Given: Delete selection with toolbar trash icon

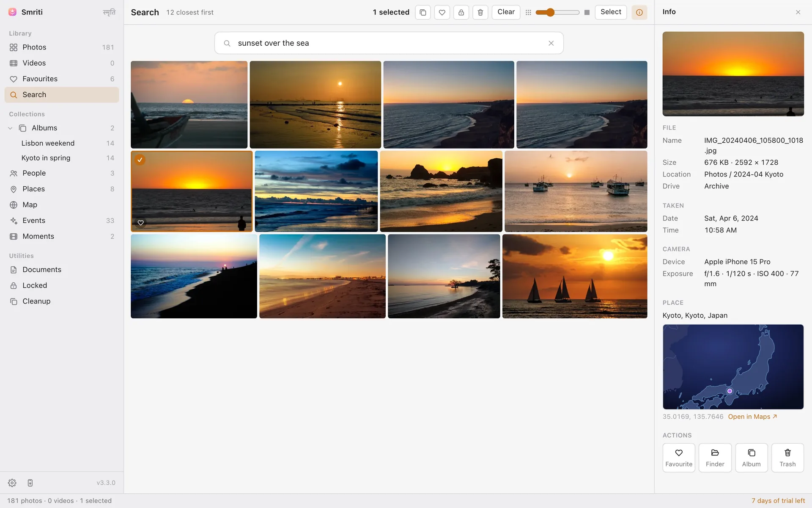Looking at the screenshot, I should [480, 12].
